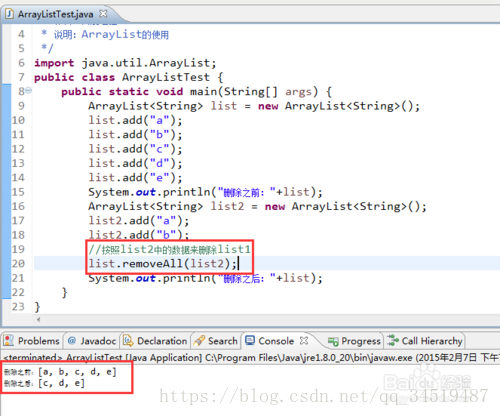Click the Call Hierarchy icon

point(393,341)
